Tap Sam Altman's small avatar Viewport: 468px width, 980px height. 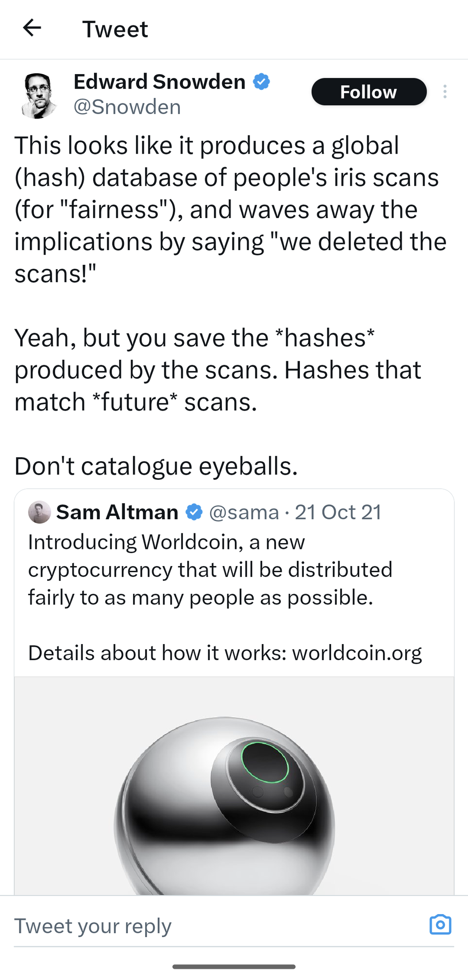coord(39,512)
